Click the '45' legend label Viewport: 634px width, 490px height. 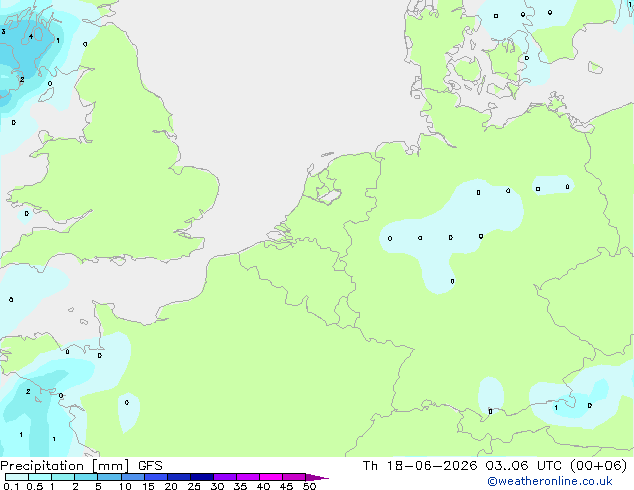(x=286, y=486)
